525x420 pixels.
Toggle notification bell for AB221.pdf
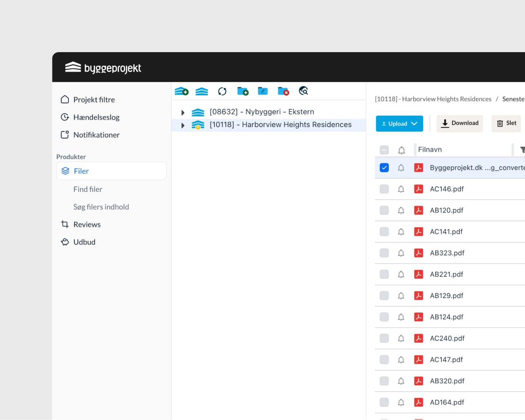click(x=401, y=274)
